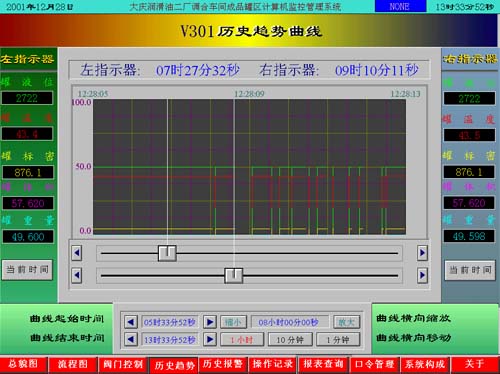500x374 pixels.
Task: Click the upper left-indicator slider thumb
Action: [167, 253]
